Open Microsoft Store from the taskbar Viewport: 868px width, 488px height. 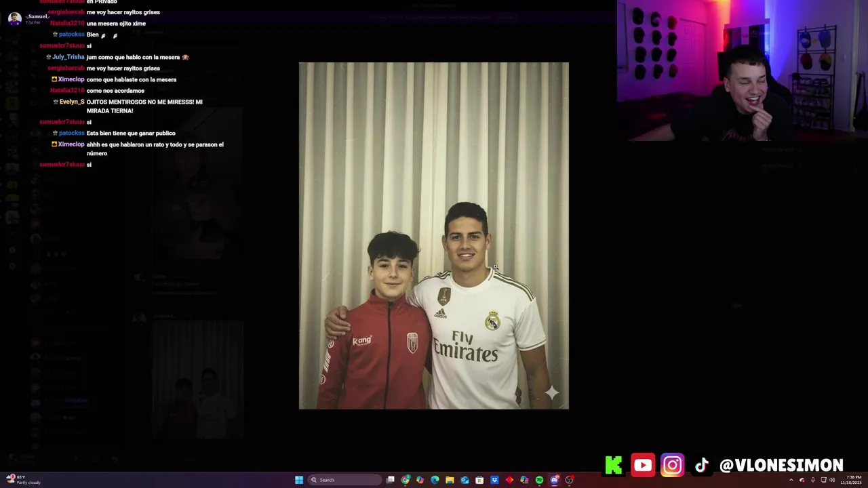[x=479, y=480]
